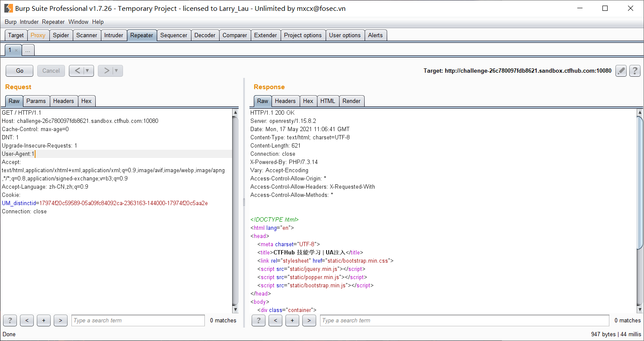Open back history dropdown arrow

click(x=88, y=71)
